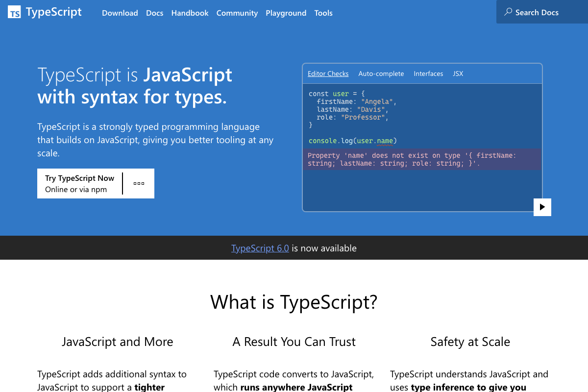Visit the Community page
The height and width of the screenshot is (392, 588).
(237, 13)
